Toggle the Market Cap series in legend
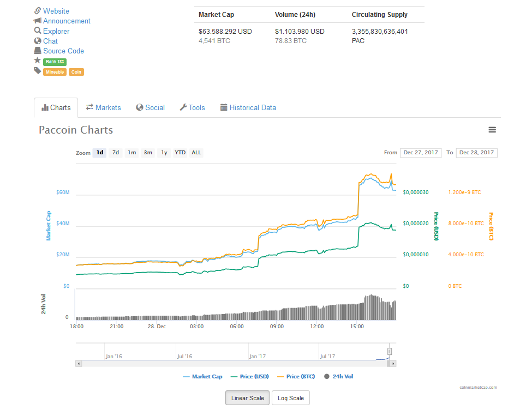This screenshot has height=416, width=532. coord(202,376)
